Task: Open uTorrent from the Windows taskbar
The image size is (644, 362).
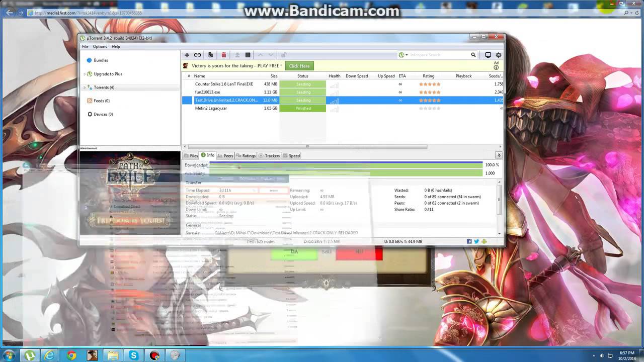Action: 30,355
